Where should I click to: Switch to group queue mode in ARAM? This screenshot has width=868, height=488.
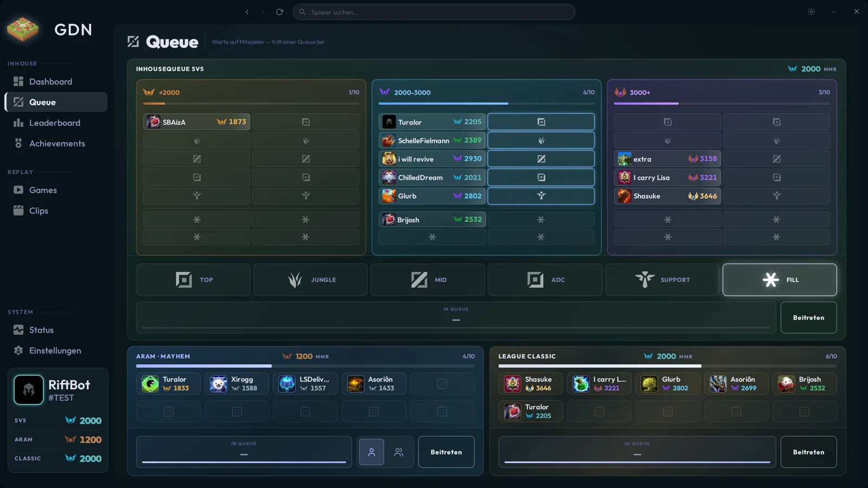(x=399, y=452)
